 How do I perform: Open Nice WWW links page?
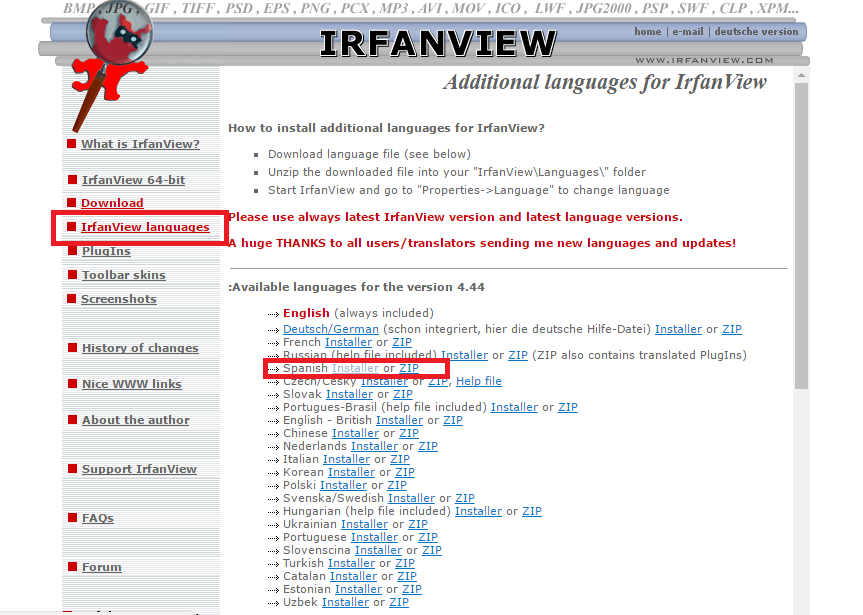click(x=132, y=384)
